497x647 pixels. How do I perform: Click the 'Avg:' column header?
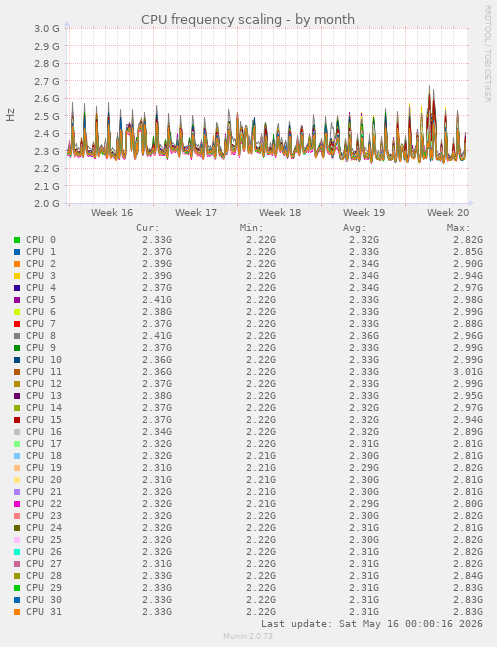pos(355,228)
